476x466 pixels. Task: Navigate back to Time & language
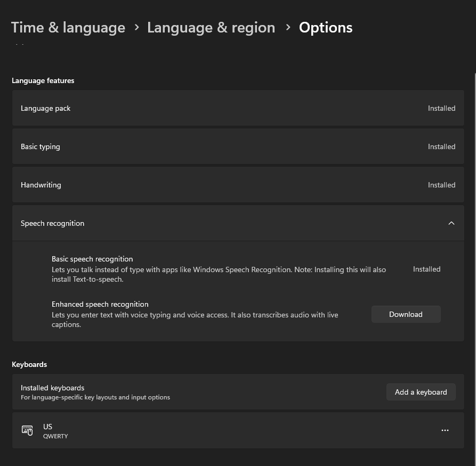pyautogui.click(x=68, y=27)
